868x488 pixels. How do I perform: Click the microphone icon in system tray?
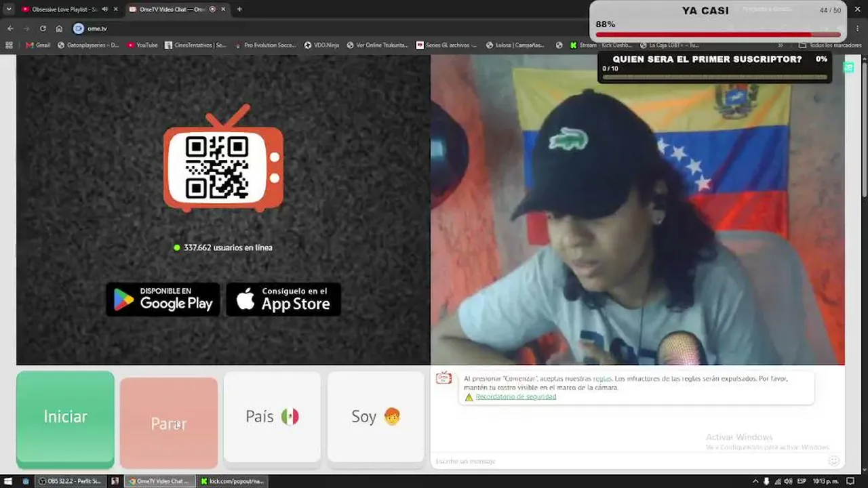[766, 481]
